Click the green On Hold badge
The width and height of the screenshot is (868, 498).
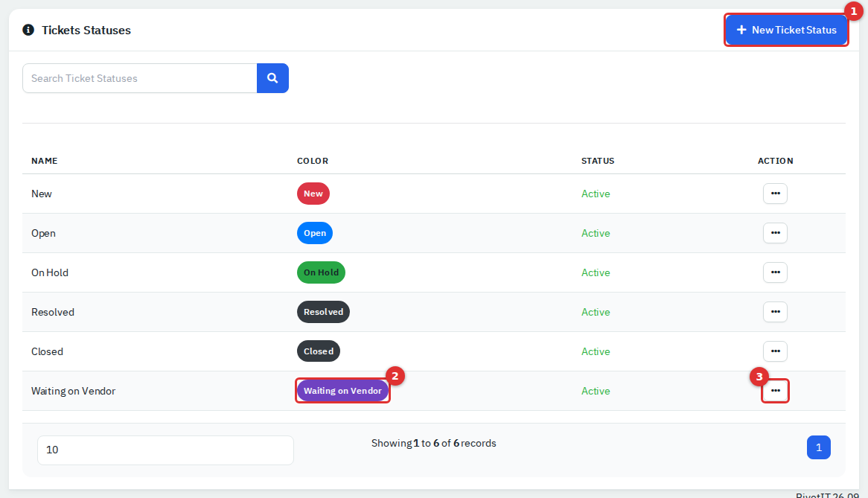pos(321,272)
